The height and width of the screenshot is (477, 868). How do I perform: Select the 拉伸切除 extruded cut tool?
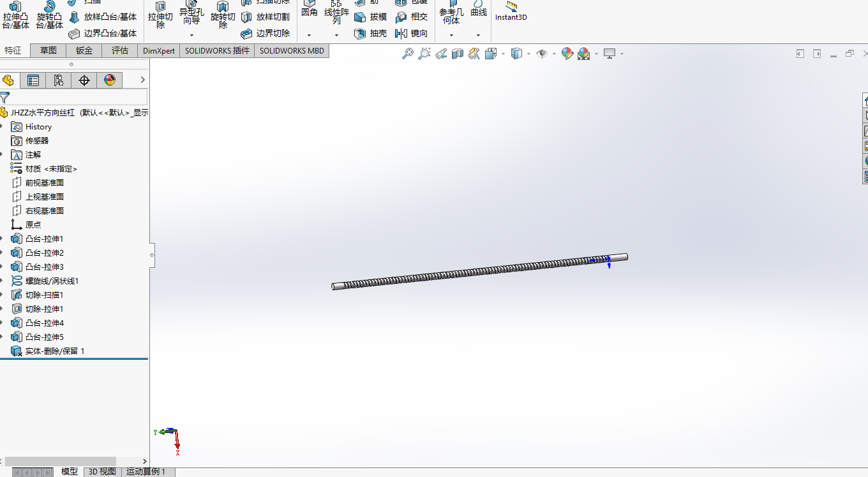coord(160,16)
